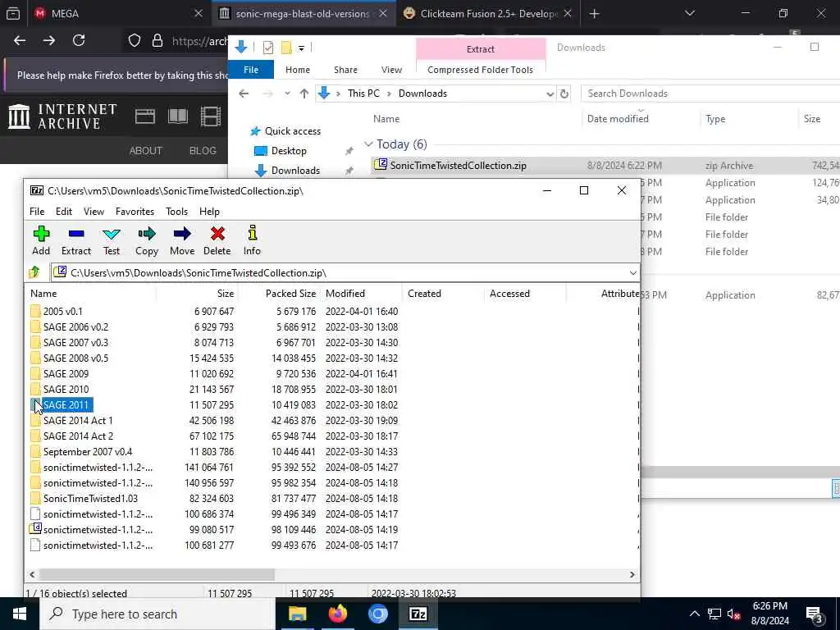Open the Extract tab in Explorer ribbon

481,48
